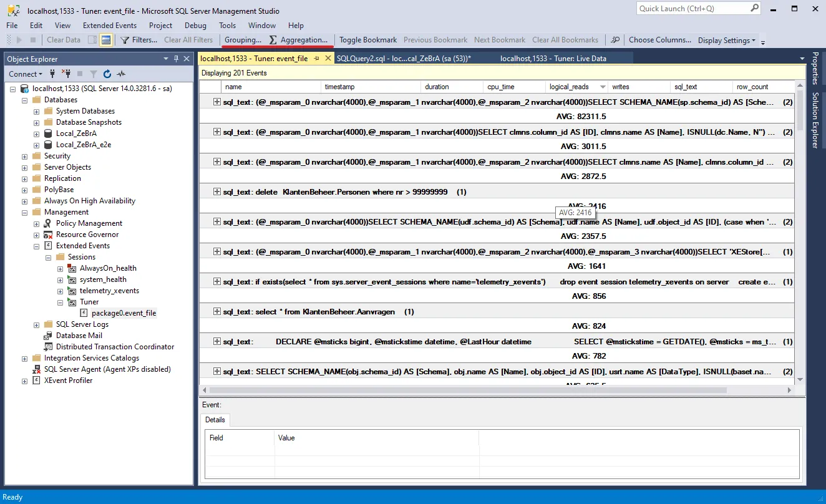This screenshot has width=826, height=504.
Task: Open the Edit menu
Action: 36,26
